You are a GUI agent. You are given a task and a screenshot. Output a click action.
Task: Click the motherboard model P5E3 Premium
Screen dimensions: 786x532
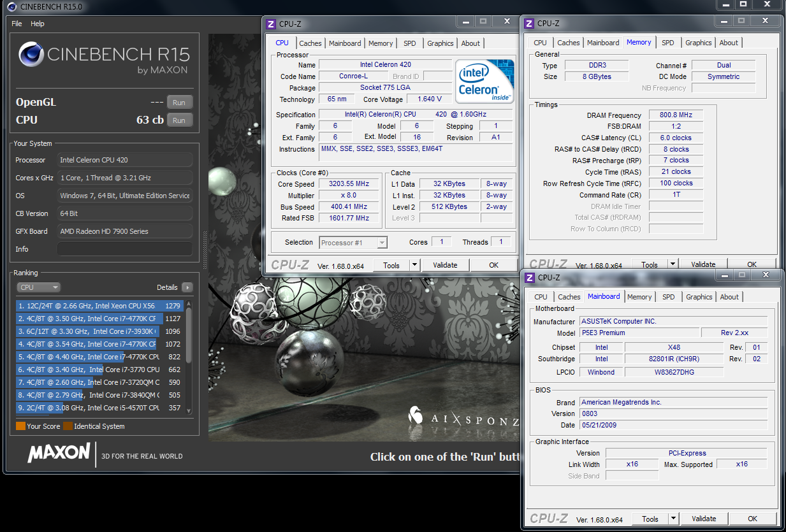639,333
